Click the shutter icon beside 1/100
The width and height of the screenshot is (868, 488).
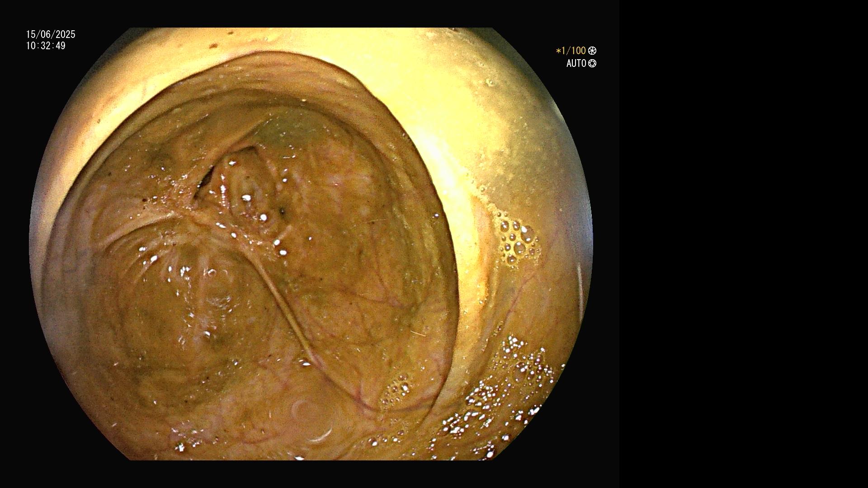click(x=592, y=51)
